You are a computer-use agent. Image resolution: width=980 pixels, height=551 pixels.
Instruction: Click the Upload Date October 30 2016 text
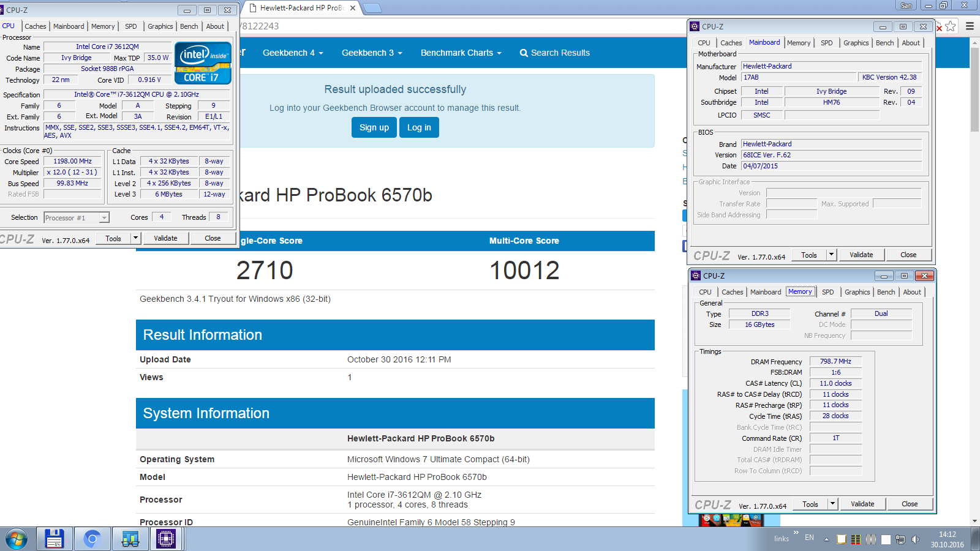pyautogui.click(x=399, y=359)
